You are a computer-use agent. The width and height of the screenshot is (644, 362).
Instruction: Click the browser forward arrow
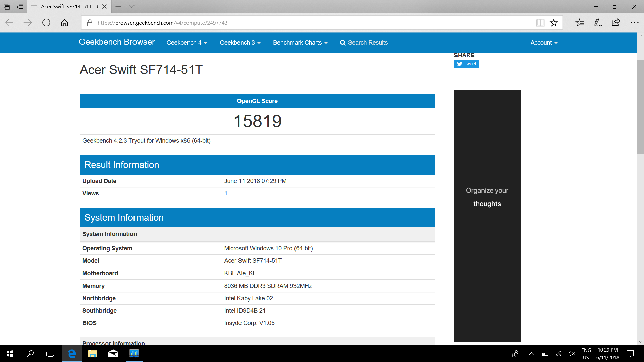click(x=28, y=23)
